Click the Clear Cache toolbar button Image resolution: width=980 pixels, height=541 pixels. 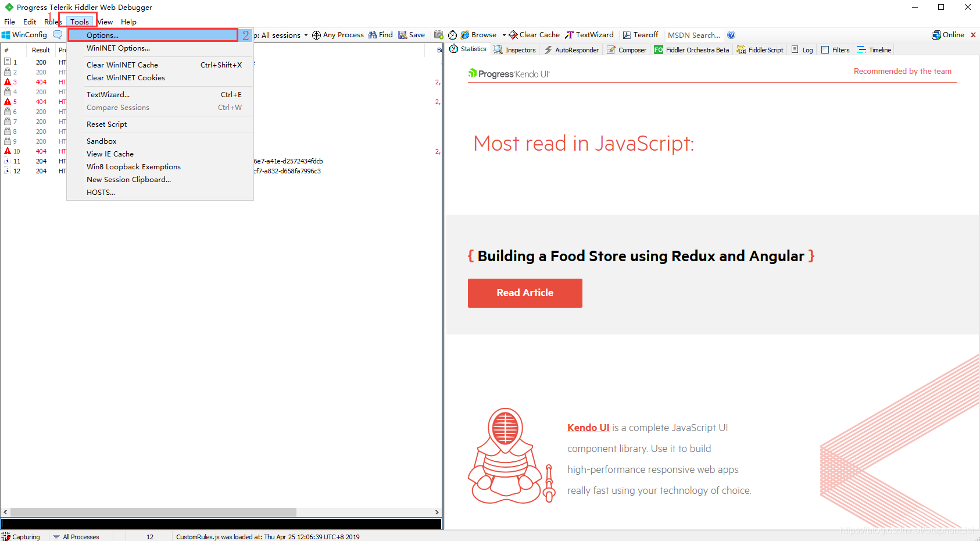pyautogui.click(x=534, y=35)
